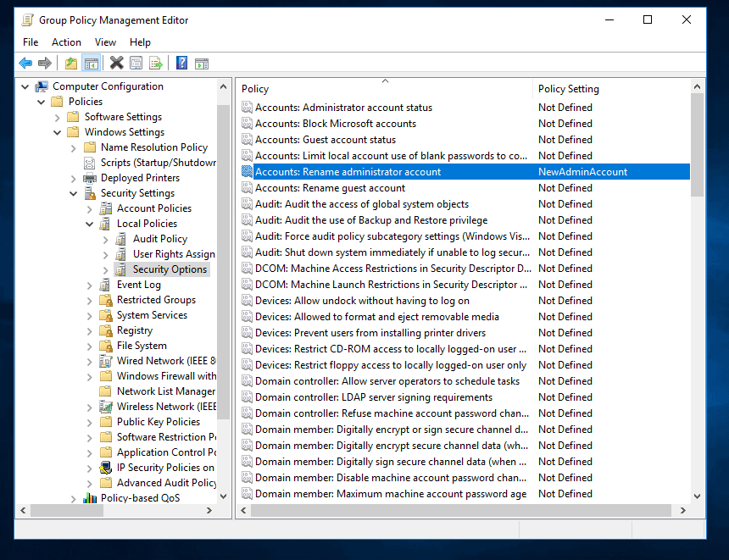The width and height of the screenshot is (729, 560).
Task: Select Windows Firewall with Advanced tree item
Action: click(166, 376)
